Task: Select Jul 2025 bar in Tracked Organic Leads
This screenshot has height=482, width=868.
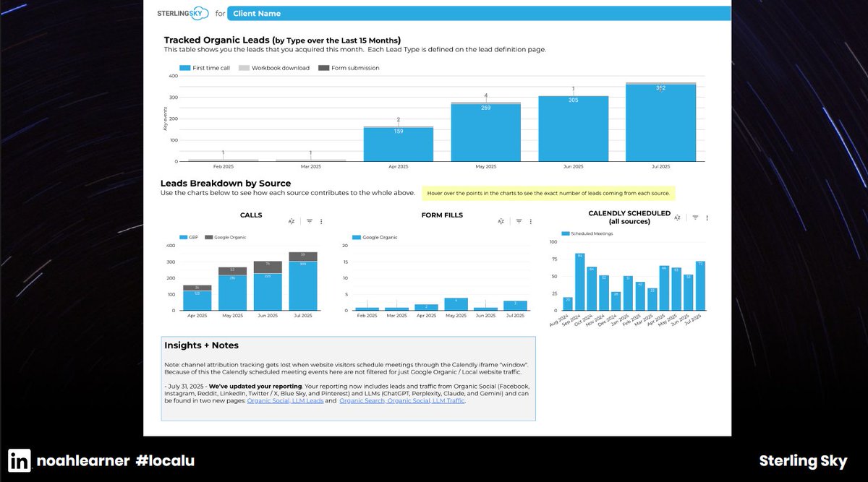Action: click(660, 122)
